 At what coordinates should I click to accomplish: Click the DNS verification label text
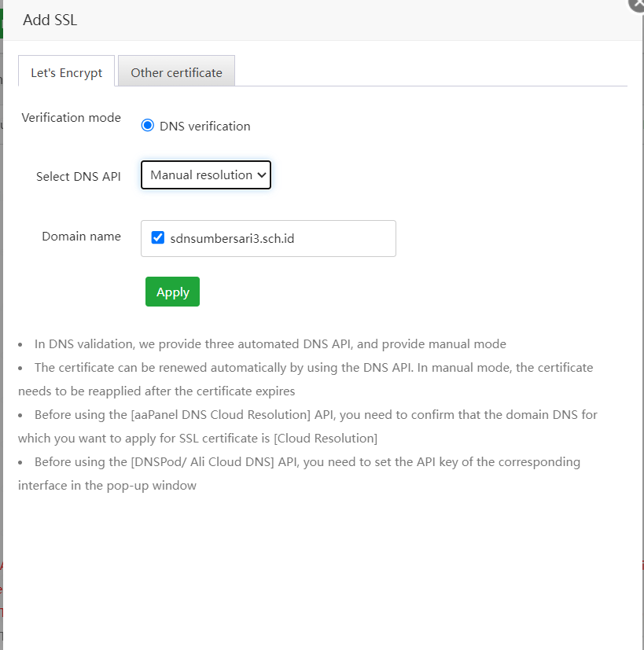click(x=205, y=126)
